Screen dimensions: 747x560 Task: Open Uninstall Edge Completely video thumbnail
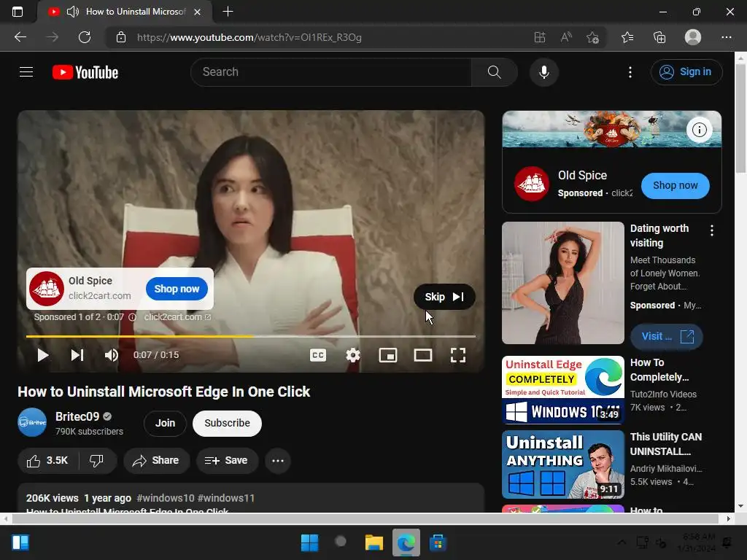coord(562,390)
